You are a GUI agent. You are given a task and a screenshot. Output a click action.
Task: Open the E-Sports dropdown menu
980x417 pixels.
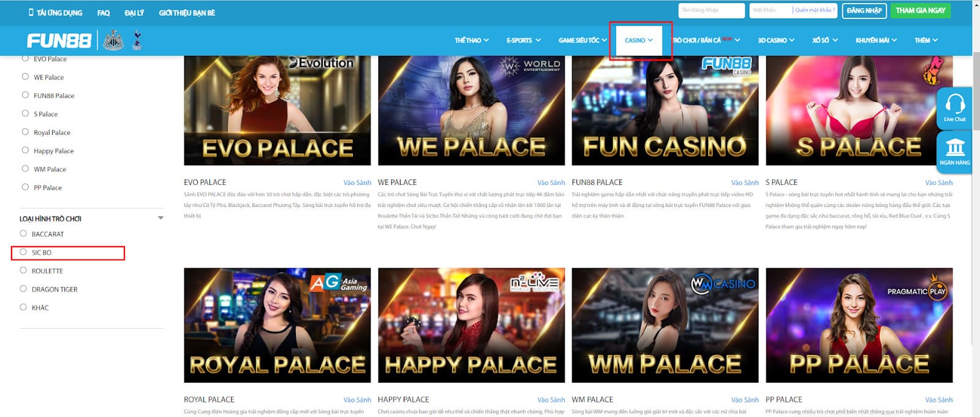pos(523,40)
